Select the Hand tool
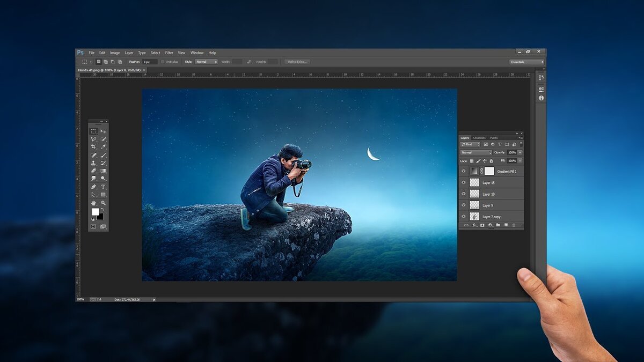Image resolution: width=644 pixels, height=362 pixels. (x=93, y=202)
